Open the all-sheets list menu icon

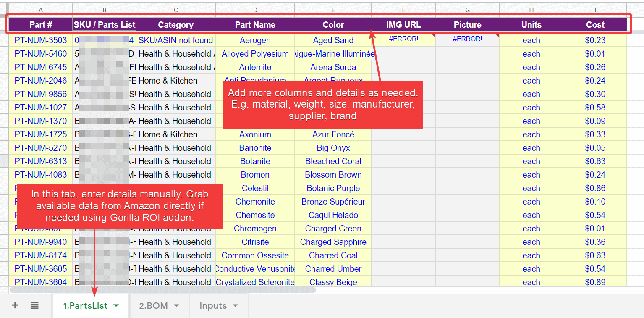34,305
